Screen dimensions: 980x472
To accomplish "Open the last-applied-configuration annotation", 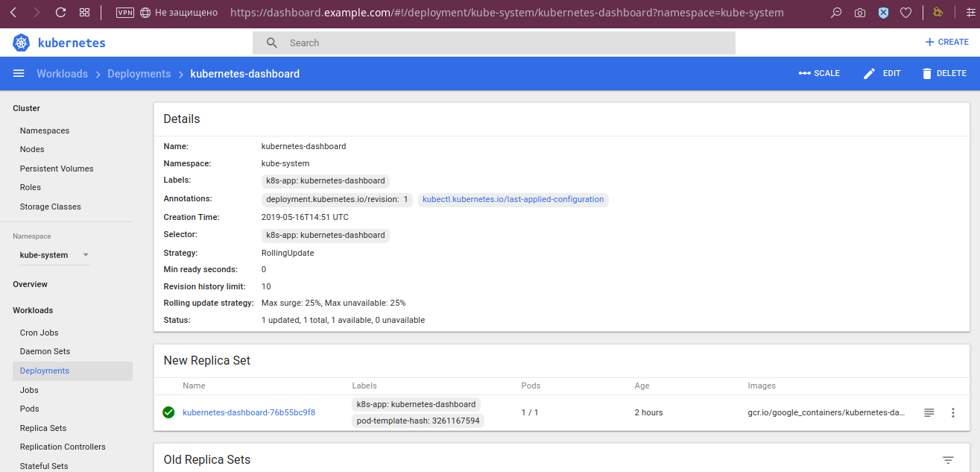I will click(x=513, y=200).
